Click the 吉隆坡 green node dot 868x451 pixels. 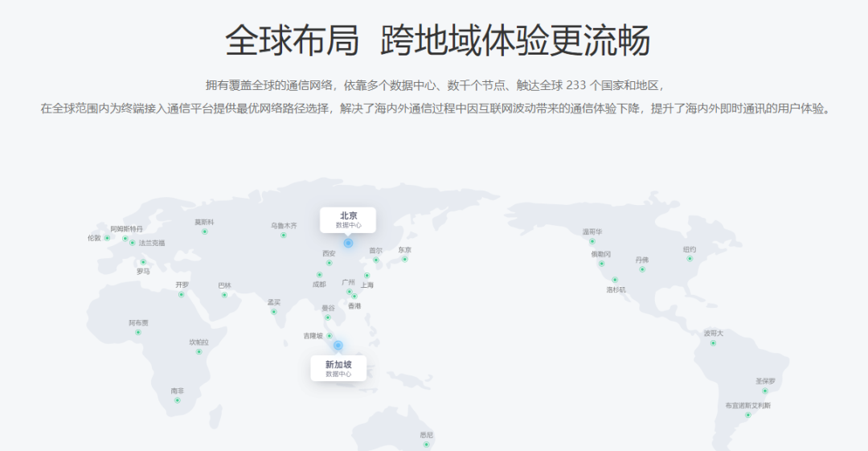[330, 336]
